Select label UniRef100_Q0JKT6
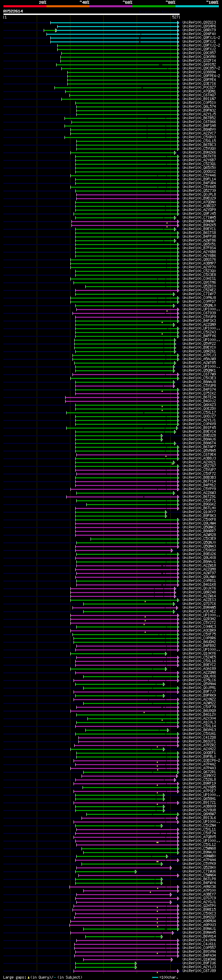 pyautogui.click(x=199, y=589)
